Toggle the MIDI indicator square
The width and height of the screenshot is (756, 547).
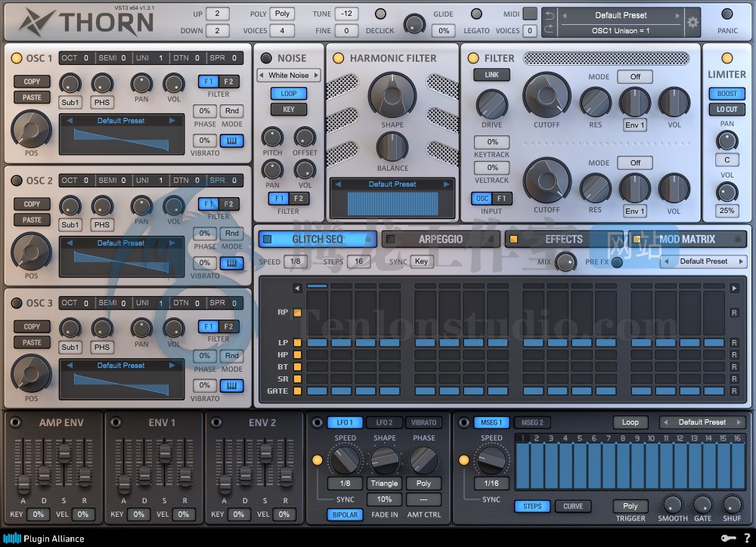coord(529,14)
